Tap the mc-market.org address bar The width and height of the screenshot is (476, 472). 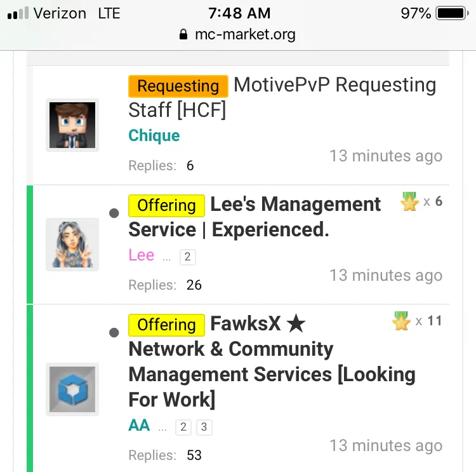238,34
